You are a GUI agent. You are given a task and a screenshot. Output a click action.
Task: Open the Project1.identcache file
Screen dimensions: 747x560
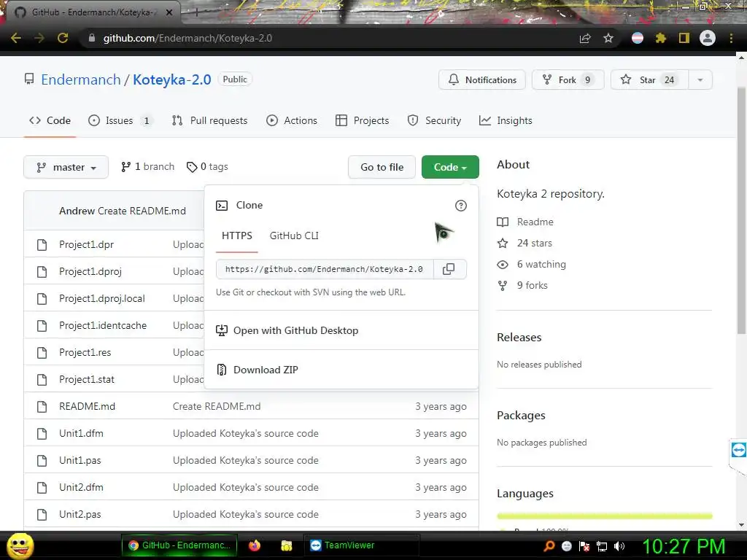click(x=103, y=326)
